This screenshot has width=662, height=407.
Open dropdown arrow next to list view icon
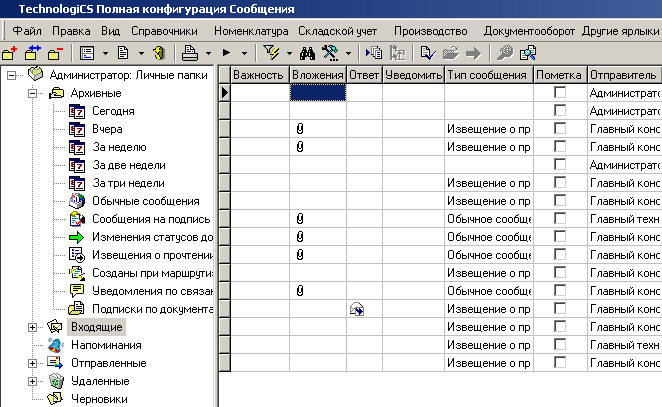tap(105, 54)
